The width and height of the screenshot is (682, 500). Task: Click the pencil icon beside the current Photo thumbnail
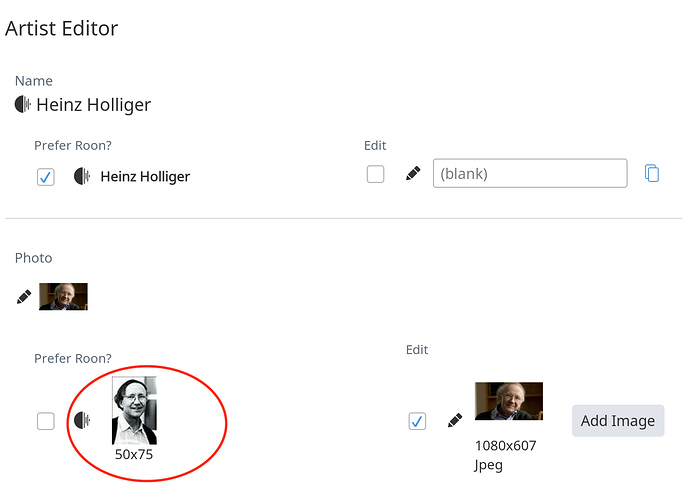tap(24, 297)
